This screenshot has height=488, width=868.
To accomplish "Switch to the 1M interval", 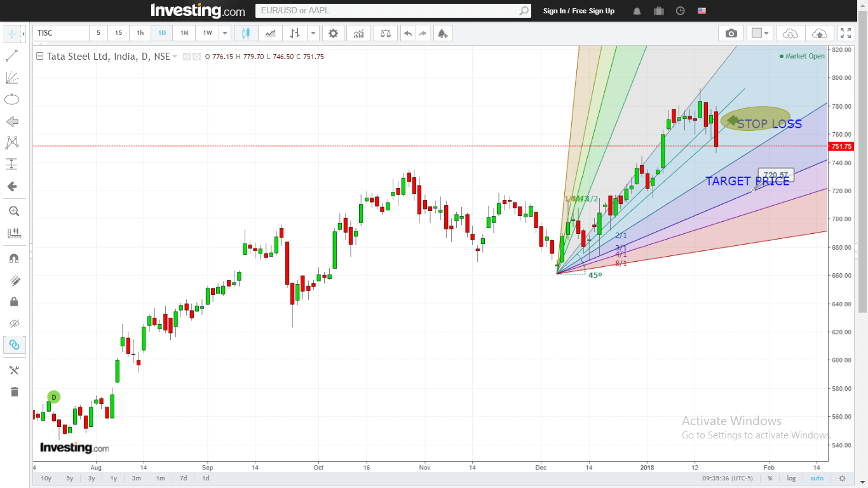I will [184, 33].
